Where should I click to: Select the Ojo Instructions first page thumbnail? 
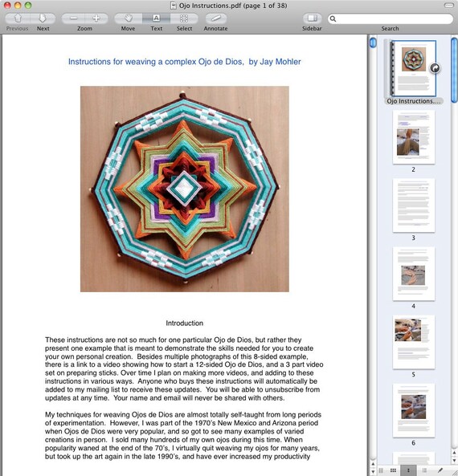(x=413, y=68)
